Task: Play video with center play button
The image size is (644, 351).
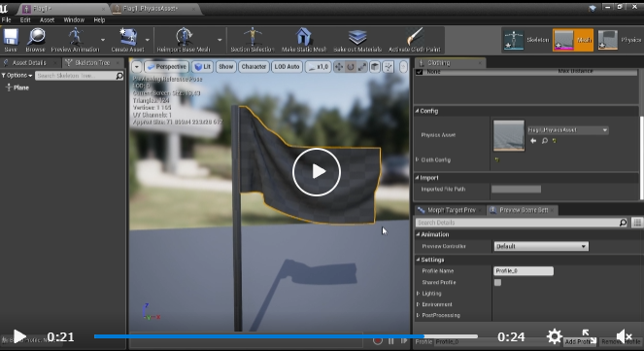Action: click(x=317, y=172)
